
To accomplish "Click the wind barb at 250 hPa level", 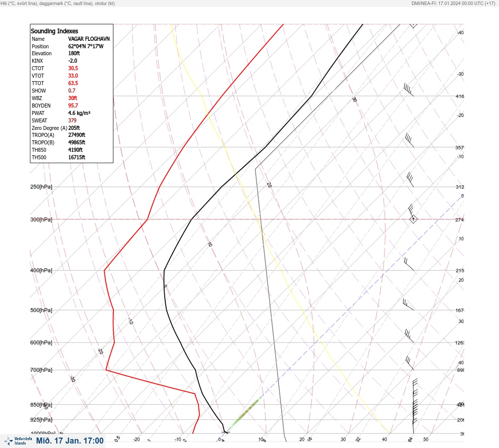I will 410,179.
